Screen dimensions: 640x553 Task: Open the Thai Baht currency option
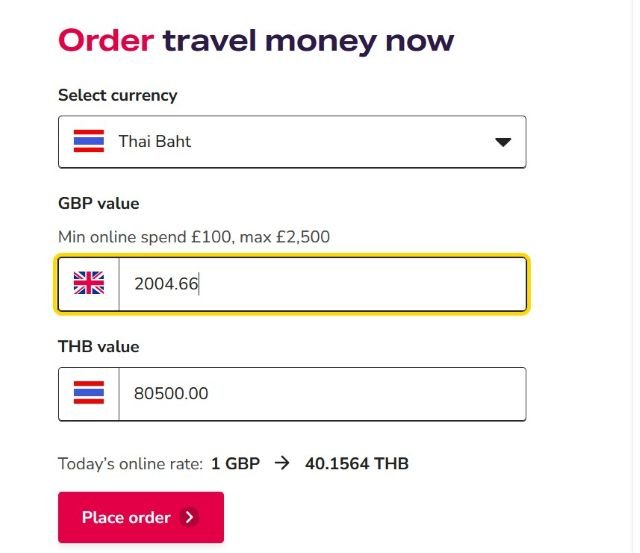(155, 142)
